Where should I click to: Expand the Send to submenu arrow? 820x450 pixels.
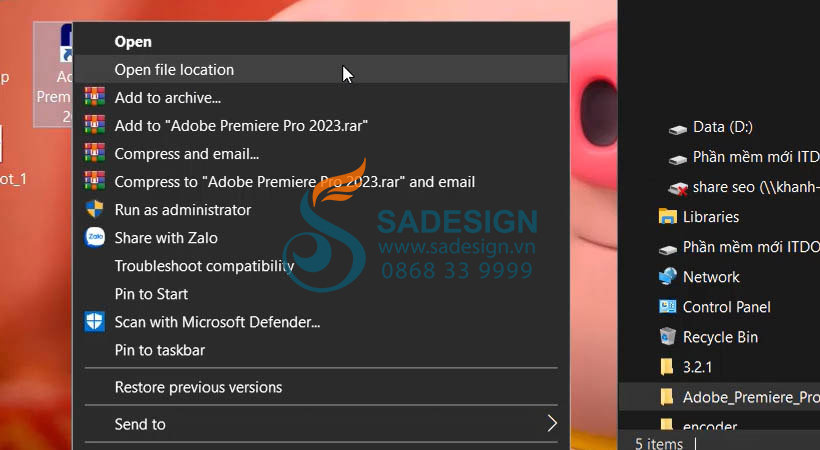point(552,423)
